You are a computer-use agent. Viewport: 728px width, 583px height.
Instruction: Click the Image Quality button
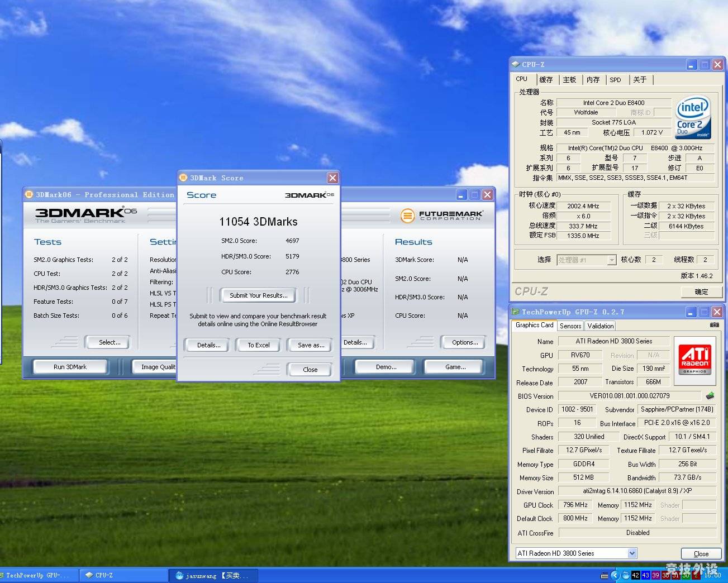click(155, 367)
